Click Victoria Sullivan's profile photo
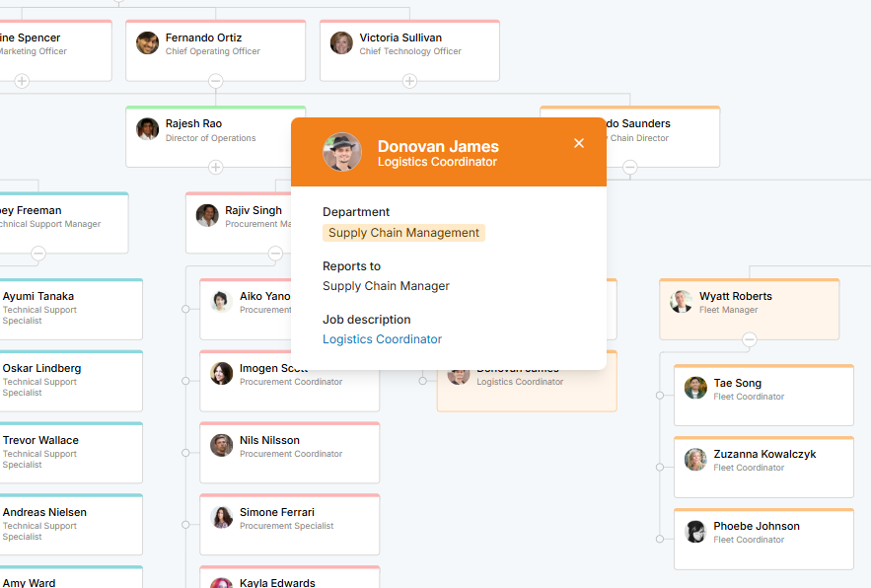This screenshot has width=871, height=588. click(341, 42)
